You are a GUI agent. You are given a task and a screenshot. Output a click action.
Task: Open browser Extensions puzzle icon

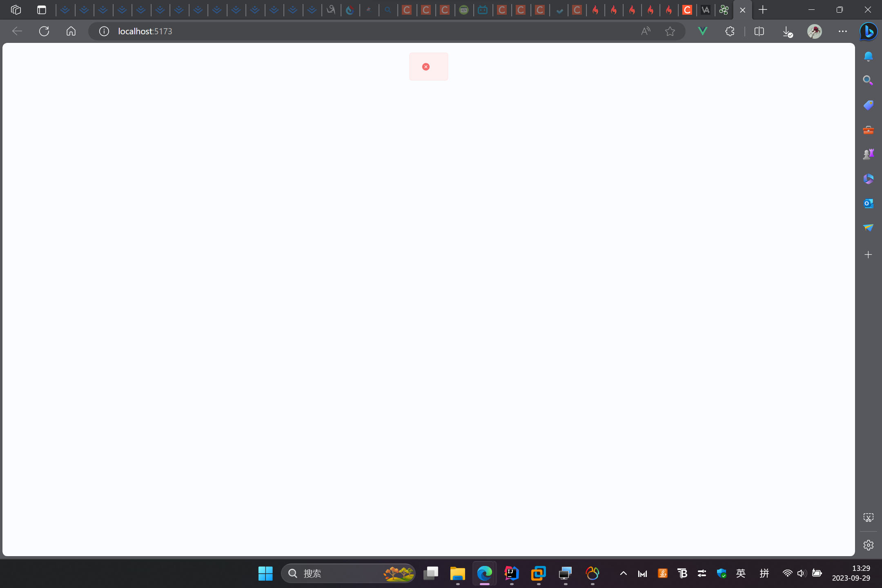coord(730,31)
